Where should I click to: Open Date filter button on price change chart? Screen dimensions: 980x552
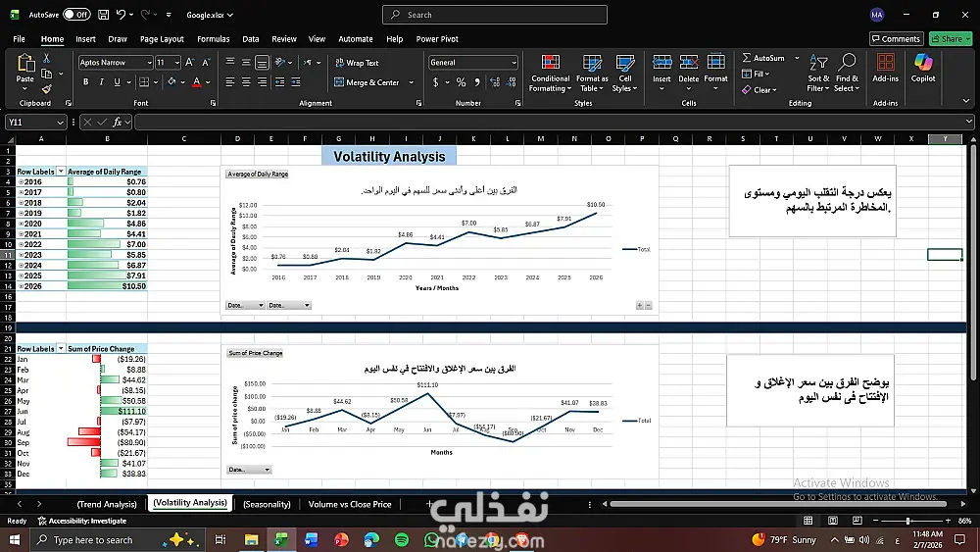(249, 470)
